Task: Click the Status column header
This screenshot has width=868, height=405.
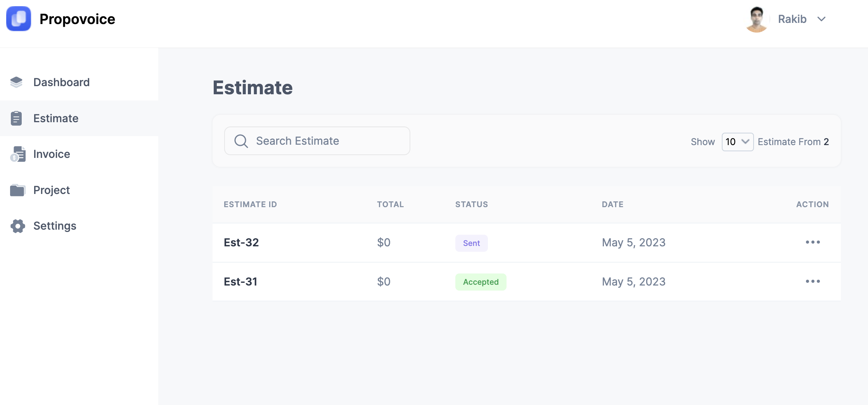Action: [x=472, y=204]
